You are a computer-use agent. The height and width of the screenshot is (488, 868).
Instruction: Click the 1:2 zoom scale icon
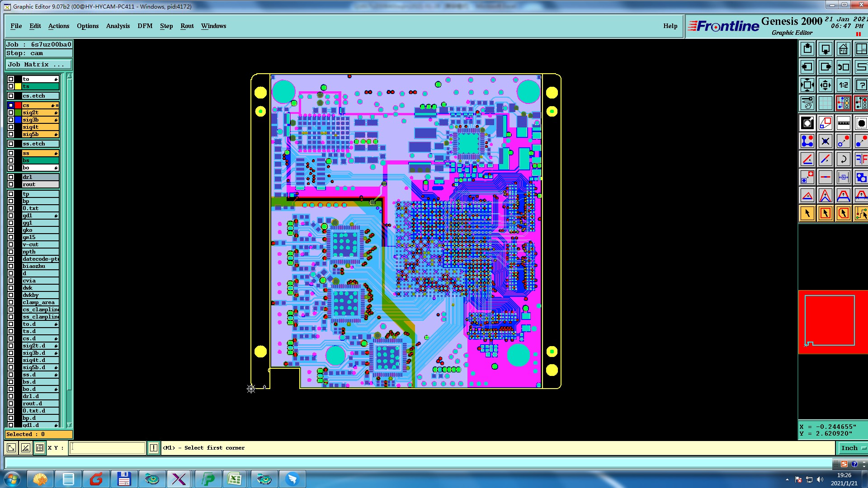[843, 85]
